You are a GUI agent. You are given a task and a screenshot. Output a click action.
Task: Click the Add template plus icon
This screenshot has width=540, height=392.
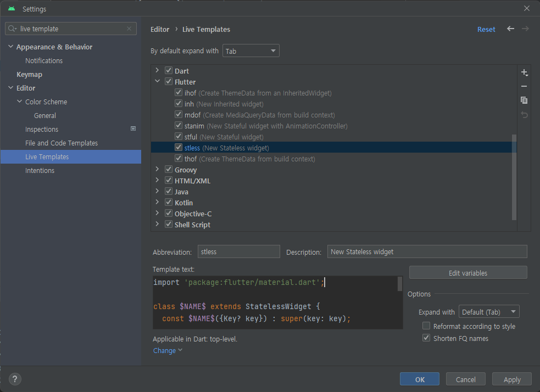tap(524, 72)
